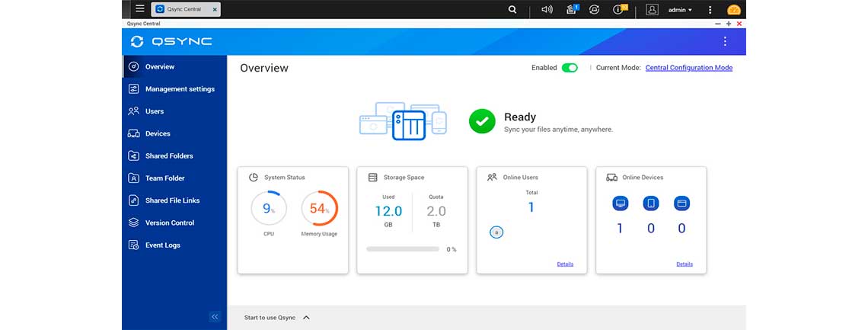Screen dimensions: 868x330
Task: Click the search magnifier in top bar
Action: (512, 10)
